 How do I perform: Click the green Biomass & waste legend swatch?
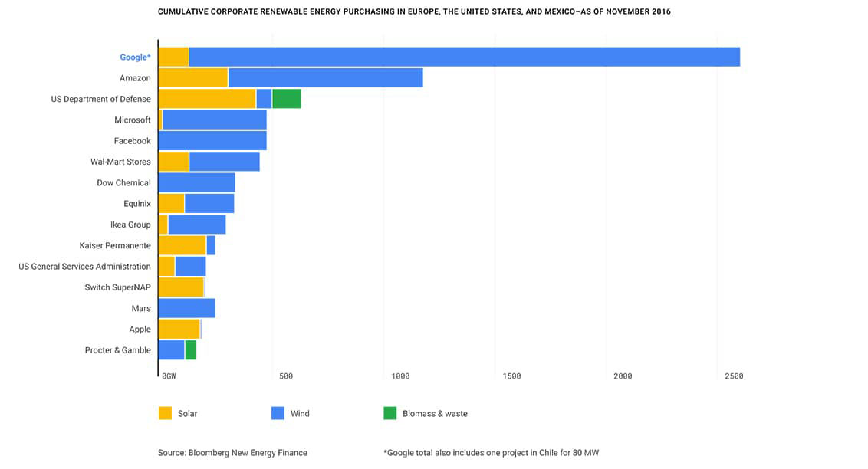point(390,413)
